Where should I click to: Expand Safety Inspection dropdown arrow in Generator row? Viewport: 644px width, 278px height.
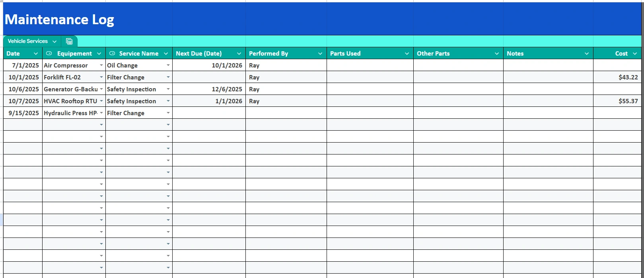pyautogui.click(x=168, y=89)
